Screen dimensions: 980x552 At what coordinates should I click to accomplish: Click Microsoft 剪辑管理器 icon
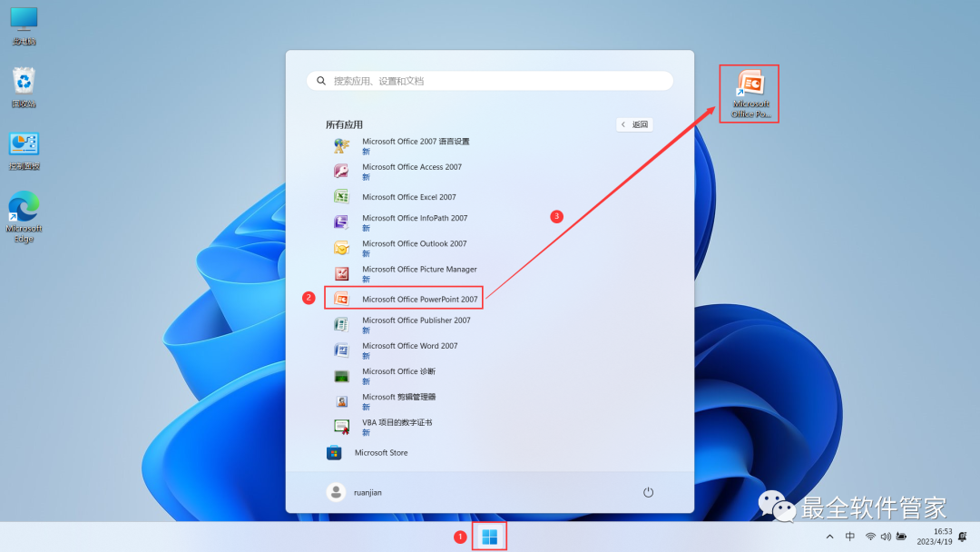point(341,401)
